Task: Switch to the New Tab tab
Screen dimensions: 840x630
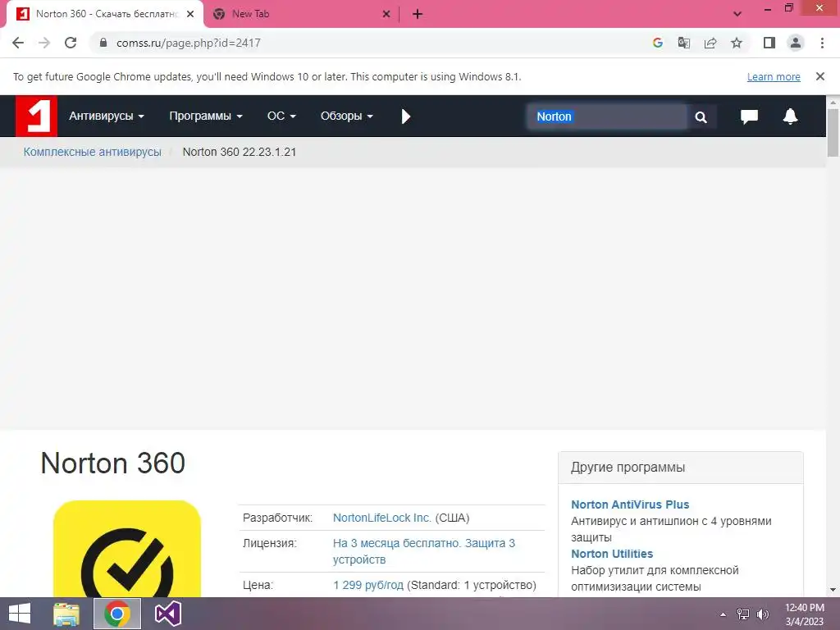Action: pos(302,14)
